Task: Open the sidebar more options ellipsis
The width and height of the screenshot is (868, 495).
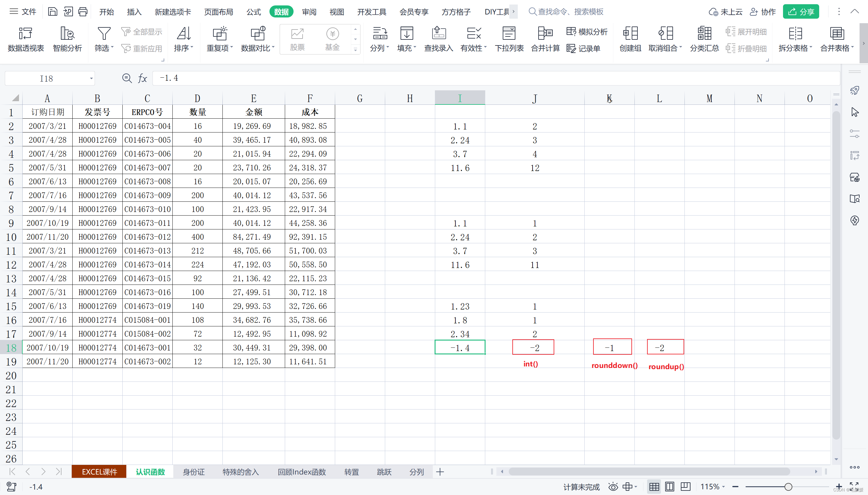Action: pyautogui.click(x=854, y=467)
